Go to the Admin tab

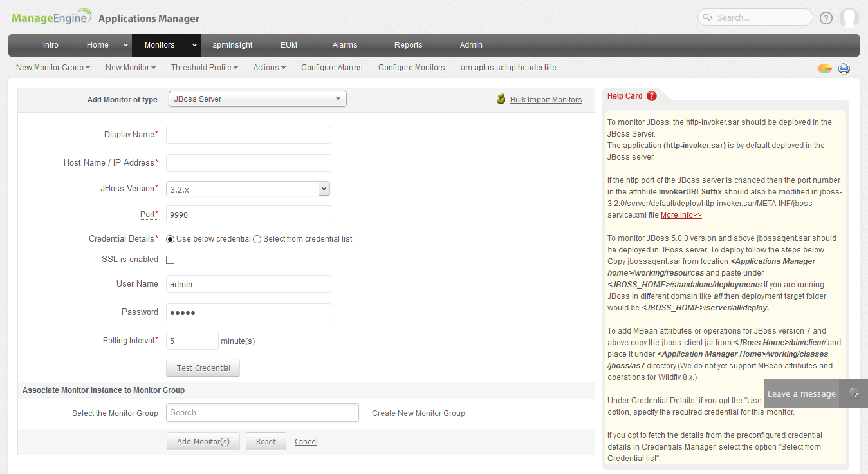pyautogui.click(x=471, y=45)
